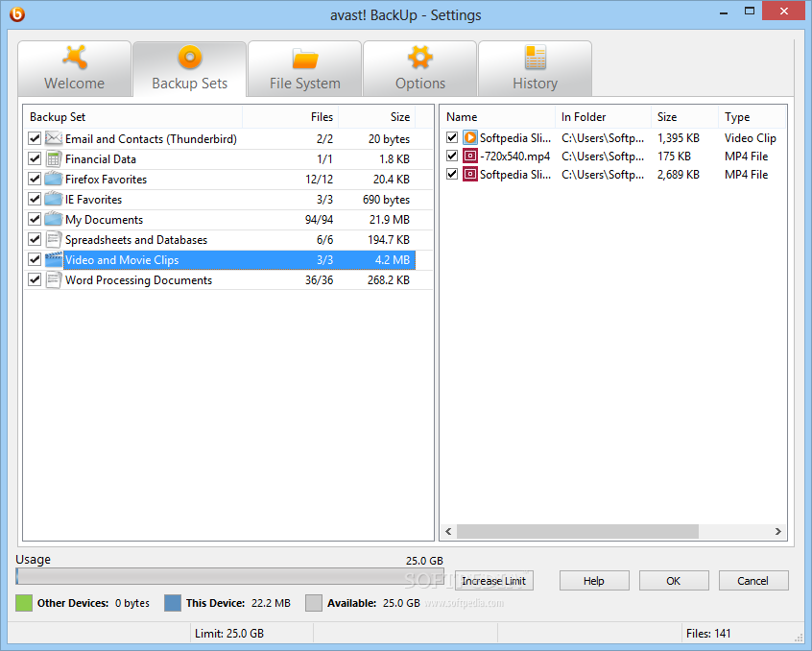Click the File System folder icon
The image size is (812, 651).
click(x=305, y=58)
